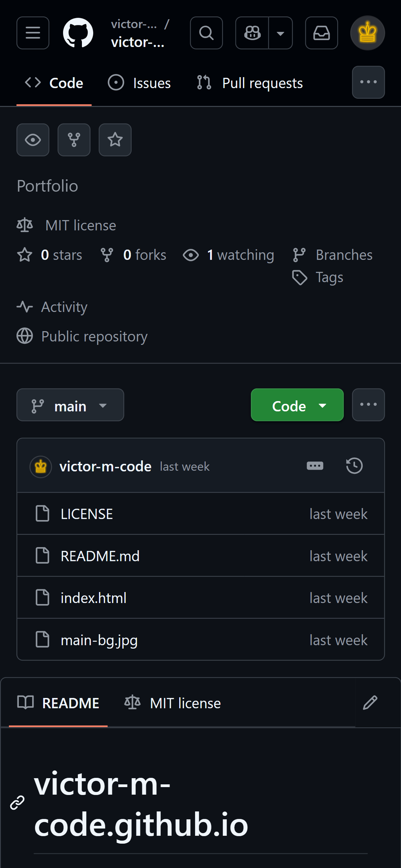
Task: Edit the README with pencil icon
Action: pyautogui.click(x=370, y=703)
